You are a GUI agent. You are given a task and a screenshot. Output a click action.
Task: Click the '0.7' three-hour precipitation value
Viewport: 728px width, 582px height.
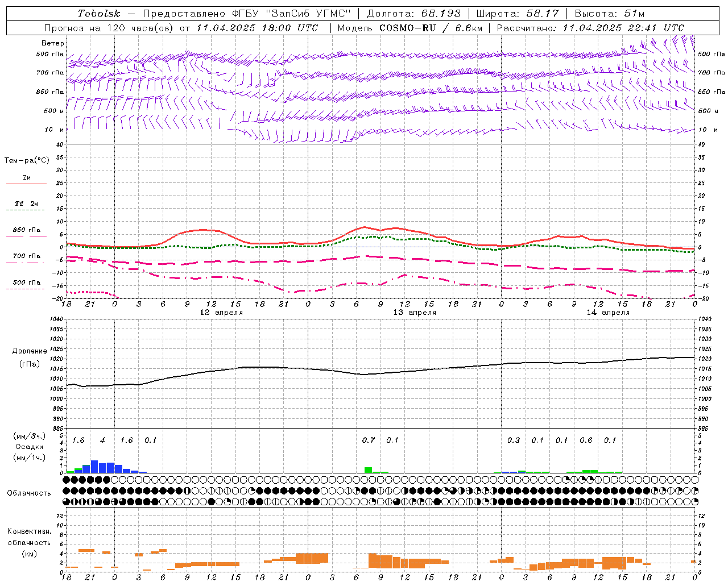coord(369,440)
